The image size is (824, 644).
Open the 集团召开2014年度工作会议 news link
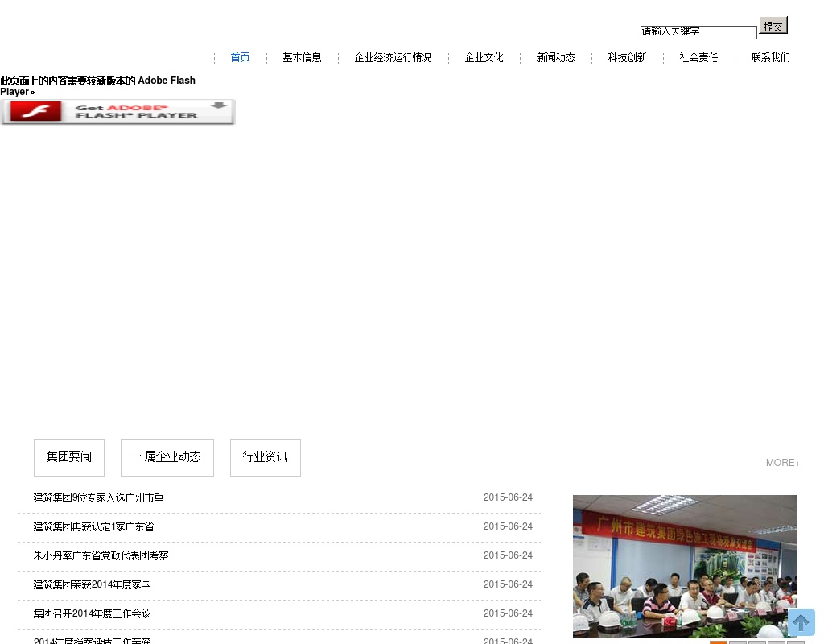tap(92, 614)
